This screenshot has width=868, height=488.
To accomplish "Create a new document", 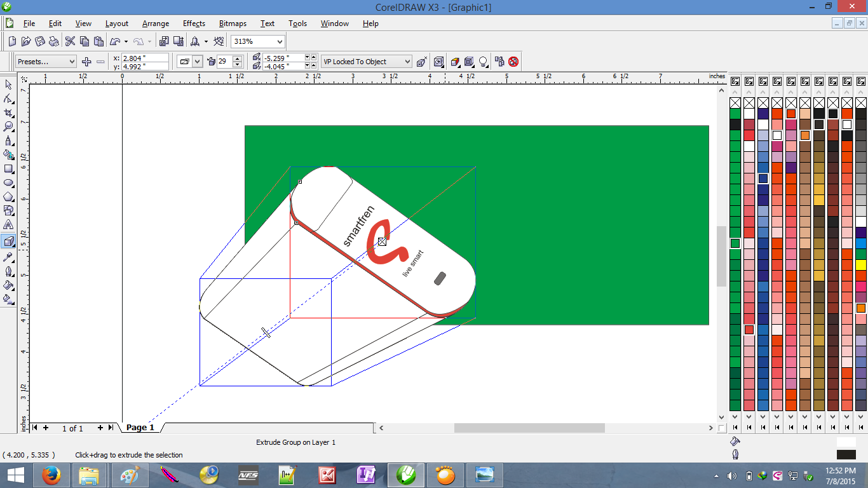I will (12, 41).
